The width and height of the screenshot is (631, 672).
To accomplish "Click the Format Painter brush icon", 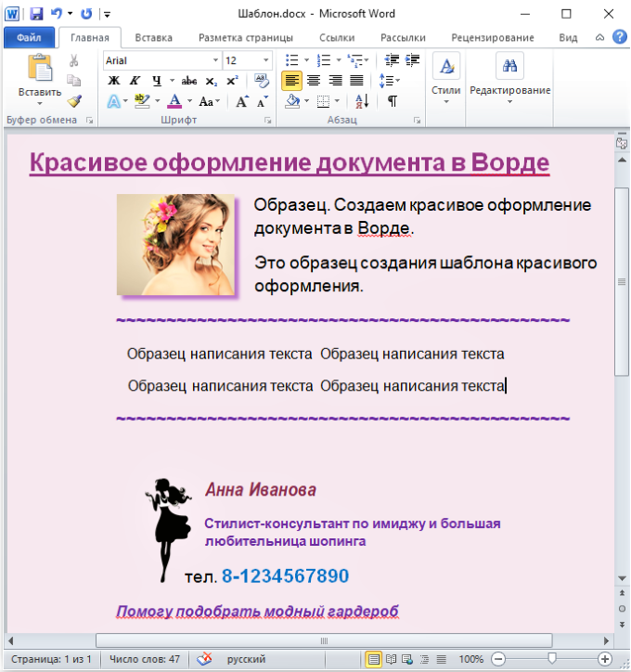I will tap(74, 101).
